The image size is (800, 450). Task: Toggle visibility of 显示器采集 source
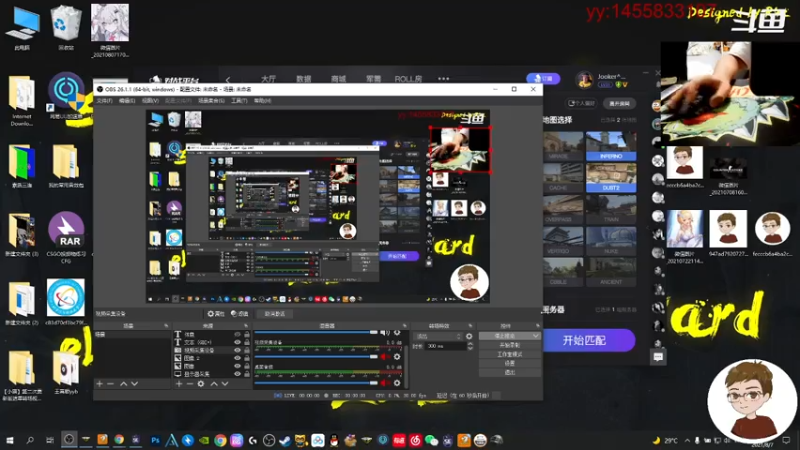click(237, 374)
